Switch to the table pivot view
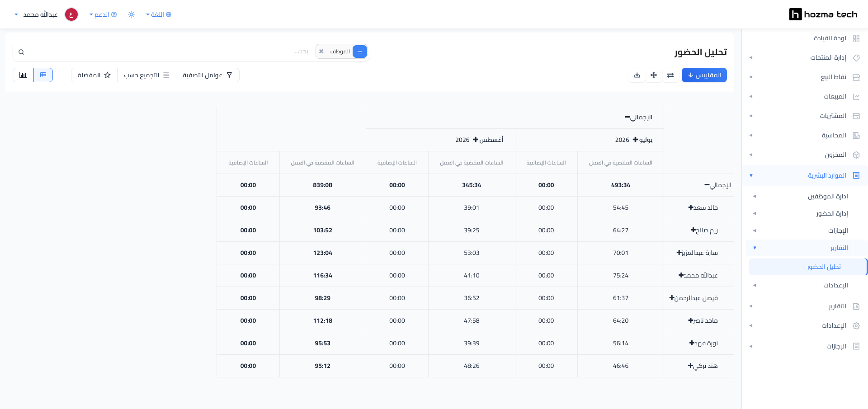The width and height of the screenshot is (868, 409). coord(43,75)
